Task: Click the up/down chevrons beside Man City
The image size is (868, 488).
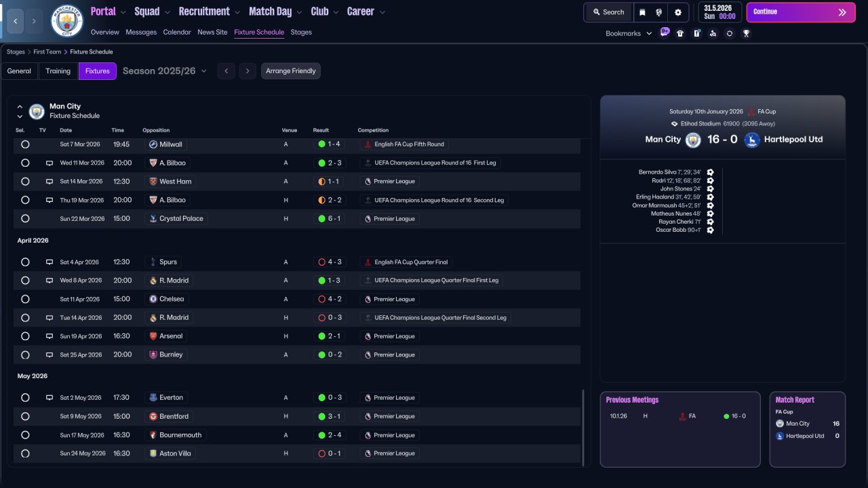Action: [20, 111]
